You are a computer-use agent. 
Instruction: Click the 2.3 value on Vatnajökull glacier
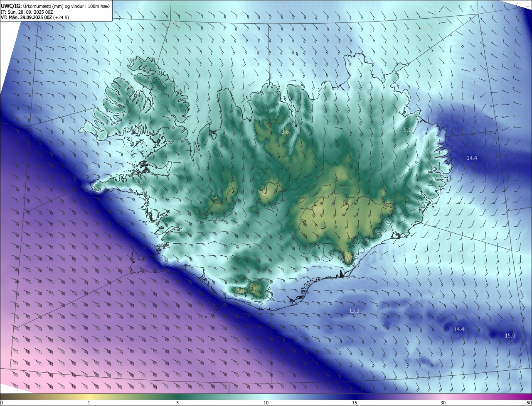pyautogui.click(x=317, y=210)
